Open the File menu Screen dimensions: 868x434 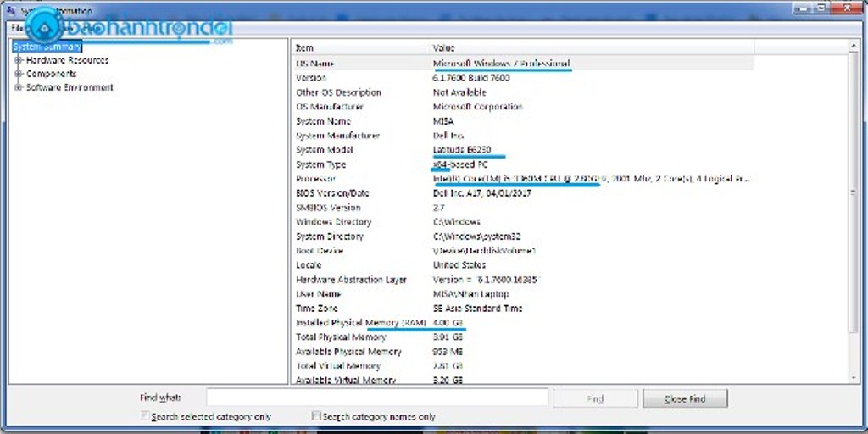point(17,28)
